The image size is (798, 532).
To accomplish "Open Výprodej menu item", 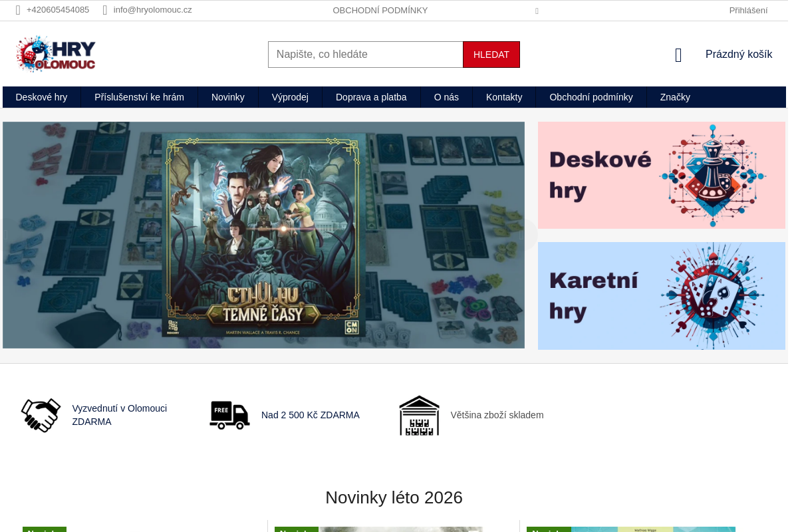I will [x=290, y=97].
